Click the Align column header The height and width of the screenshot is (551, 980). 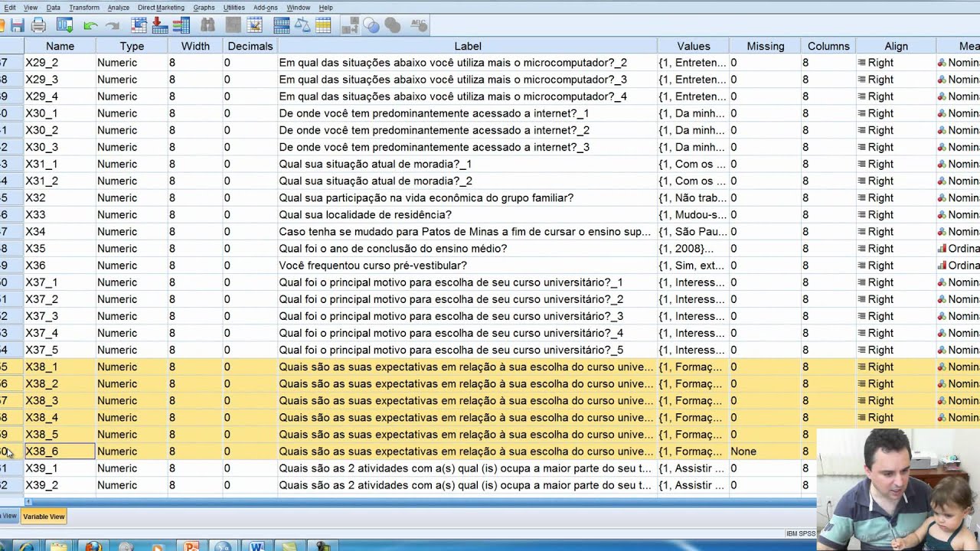[896, 46]
